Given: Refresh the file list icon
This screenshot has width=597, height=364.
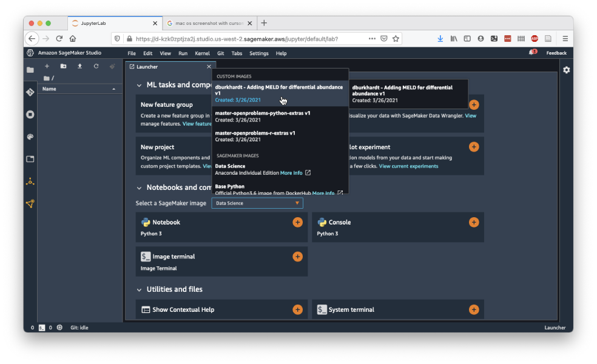Looking at the screenshot, I should (96, 66).
